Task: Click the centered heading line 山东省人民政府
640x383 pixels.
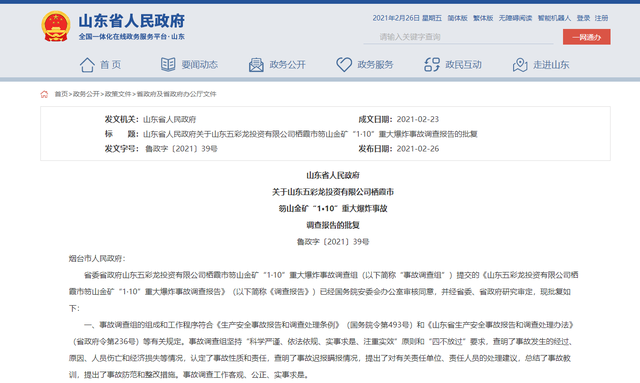Action: click(333, 175)
